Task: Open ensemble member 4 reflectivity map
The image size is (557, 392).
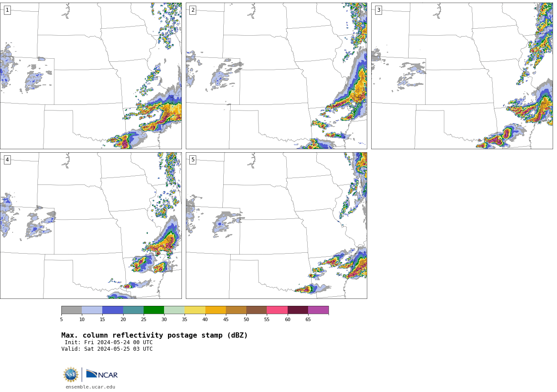Action: (91, 225)
